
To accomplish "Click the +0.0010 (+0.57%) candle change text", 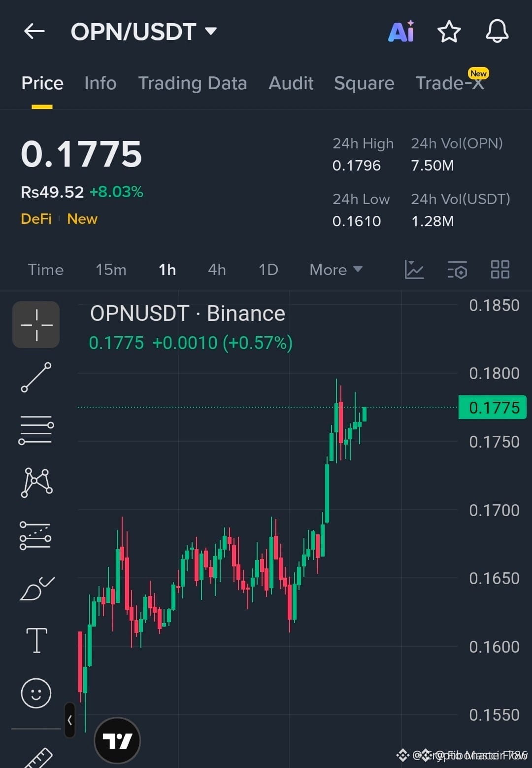I will (223, 343).
